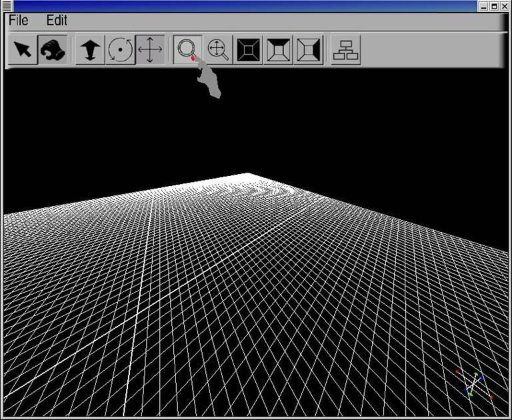Activate the grab hand tool
Screen dimensions: 512x420
pyautogui.click(x=53, y=49)
